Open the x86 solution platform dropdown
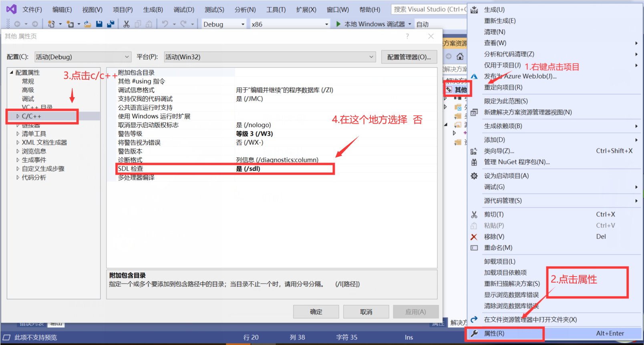The height and width of the screenshot is (345, 644). point(290,24)
